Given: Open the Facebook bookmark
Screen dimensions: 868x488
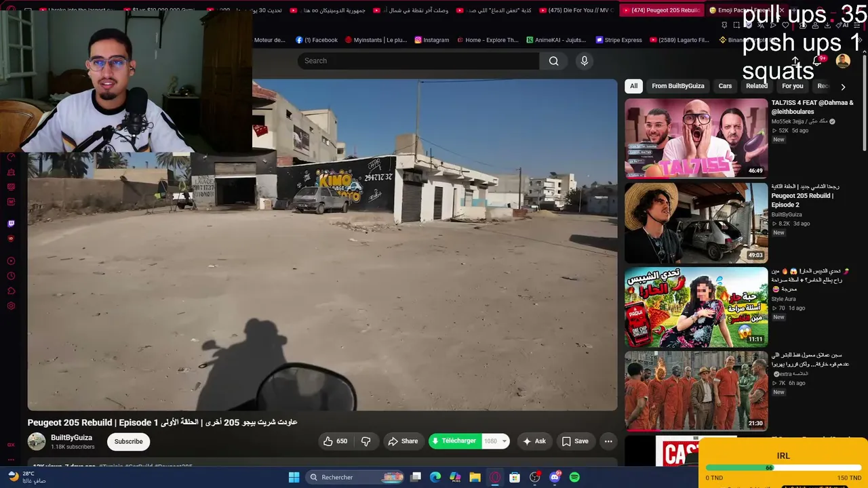Looking at the screenshot, I should [317, 40].
